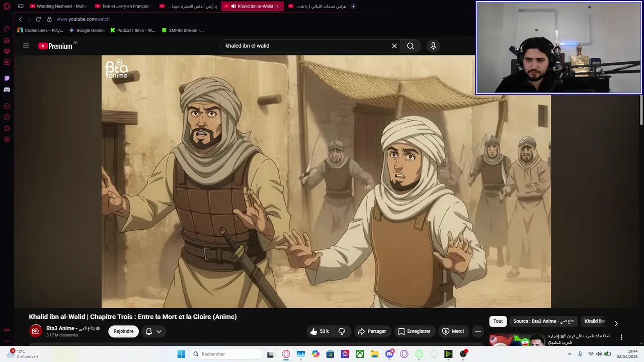Select the Khalid ibn chip

(x=595, y=321)
